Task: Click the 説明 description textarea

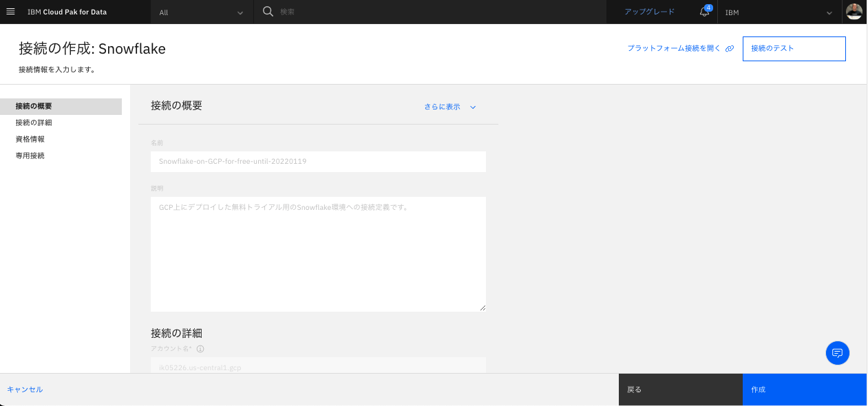Action: tap(318, 254)
